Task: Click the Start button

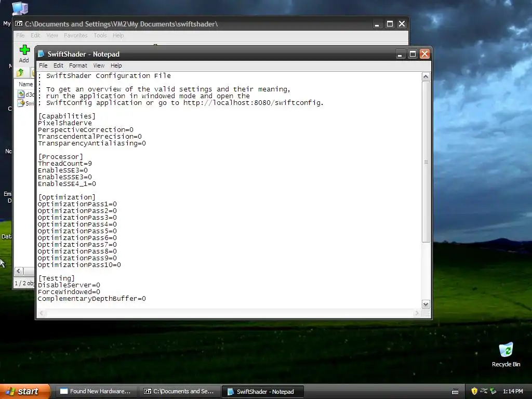Action: point(25,391)
